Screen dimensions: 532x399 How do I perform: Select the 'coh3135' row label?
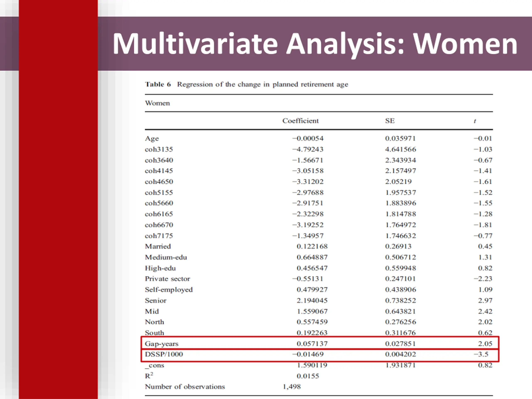pyautogui.click(x=159, y=149)
